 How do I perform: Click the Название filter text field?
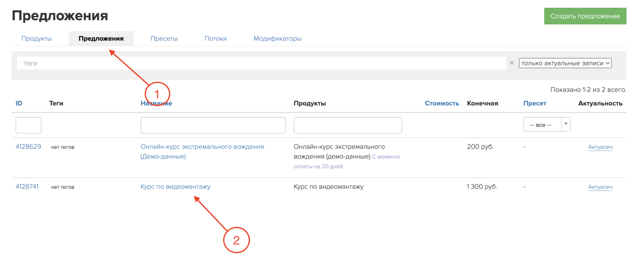click(213, 125)
